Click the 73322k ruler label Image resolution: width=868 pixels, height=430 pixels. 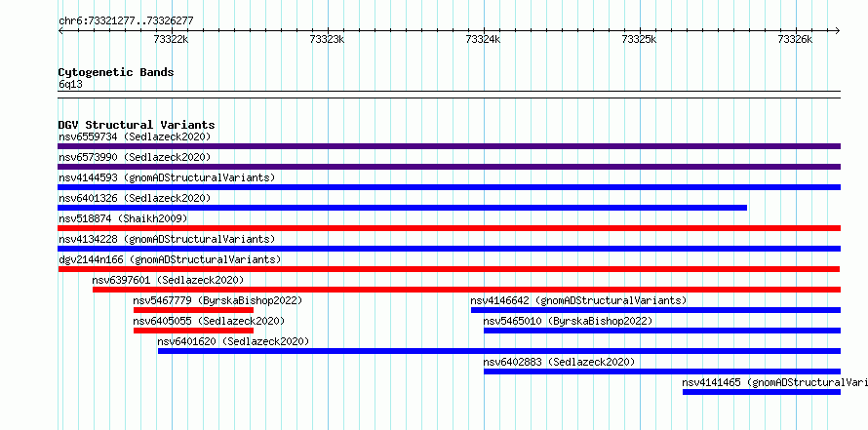coord(171,39)
